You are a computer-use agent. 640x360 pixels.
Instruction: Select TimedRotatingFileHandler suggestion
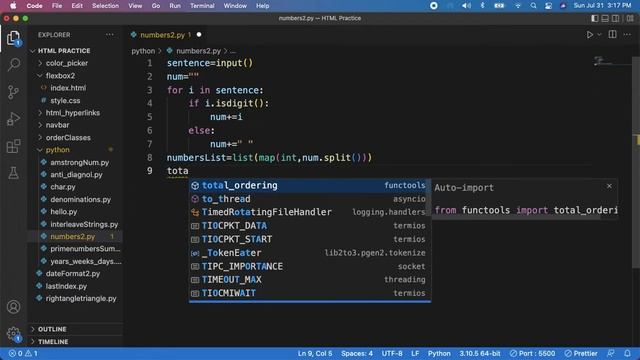(x=309, y=212)
